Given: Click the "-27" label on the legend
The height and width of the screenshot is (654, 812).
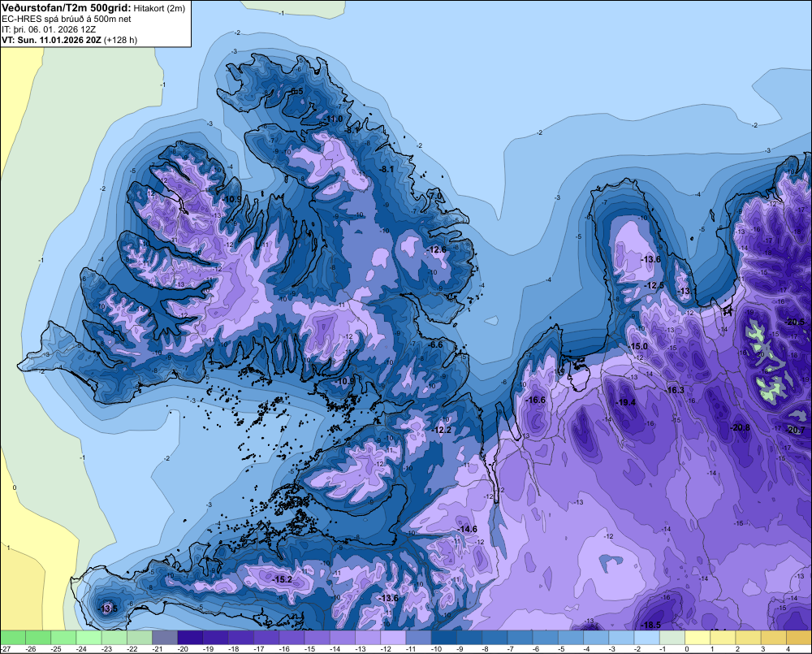Looking at the screenshot, I should pyautogui.click(x=5, y=648).
